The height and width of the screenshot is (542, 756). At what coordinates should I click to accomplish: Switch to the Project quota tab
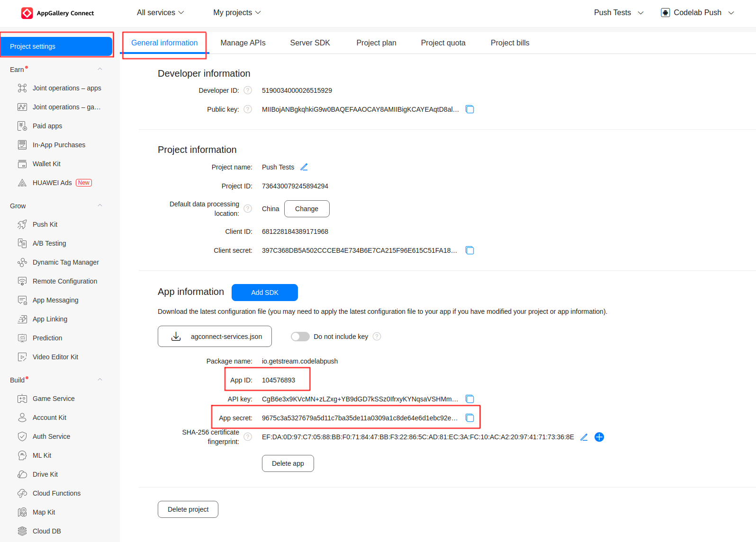[443, 43]
